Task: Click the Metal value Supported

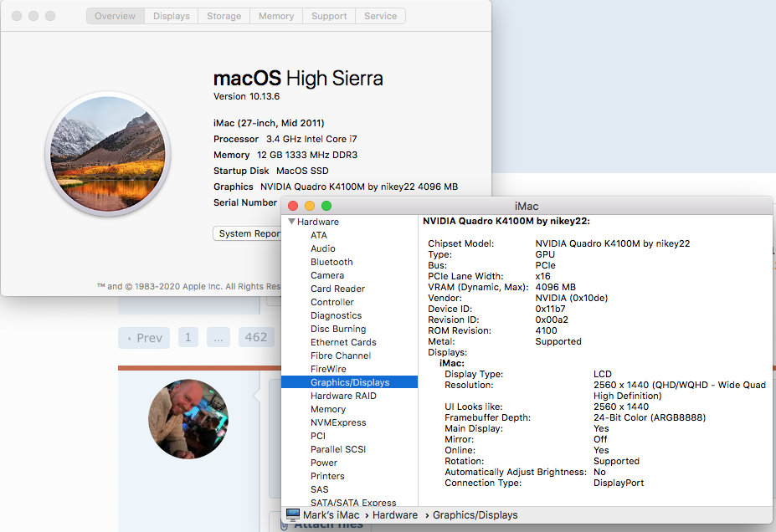Action: coord(558,341)
